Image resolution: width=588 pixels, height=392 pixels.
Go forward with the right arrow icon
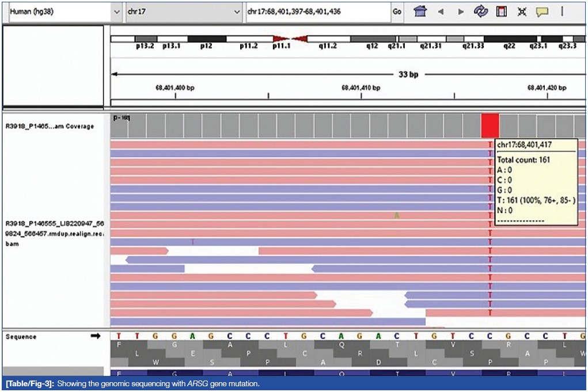pos(461,12)
